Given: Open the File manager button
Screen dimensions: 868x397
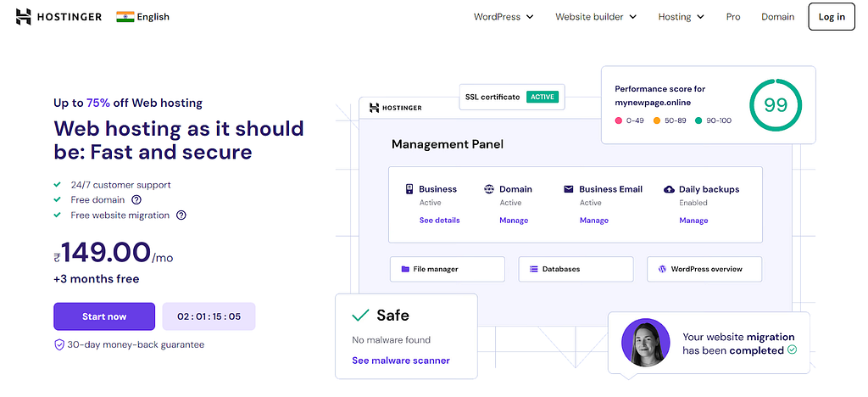Looking at the screenshot, I should (x=448, y=269).
